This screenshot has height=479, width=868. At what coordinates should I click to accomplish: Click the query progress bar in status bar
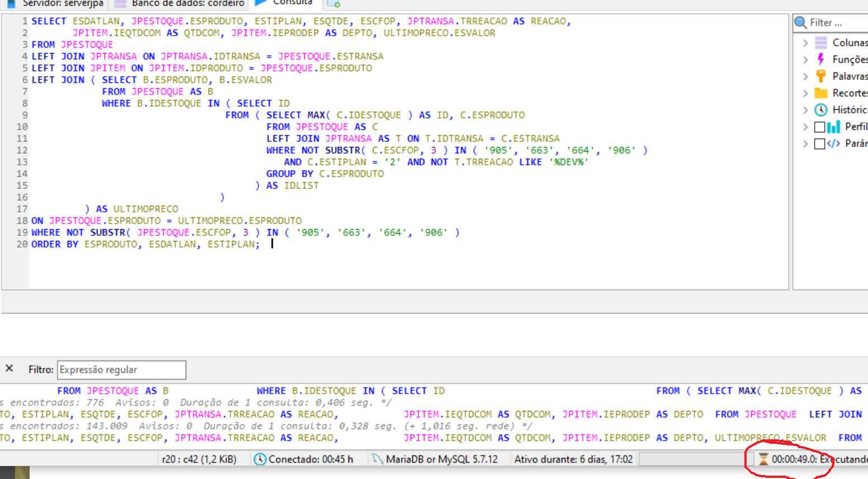(691, 459)
